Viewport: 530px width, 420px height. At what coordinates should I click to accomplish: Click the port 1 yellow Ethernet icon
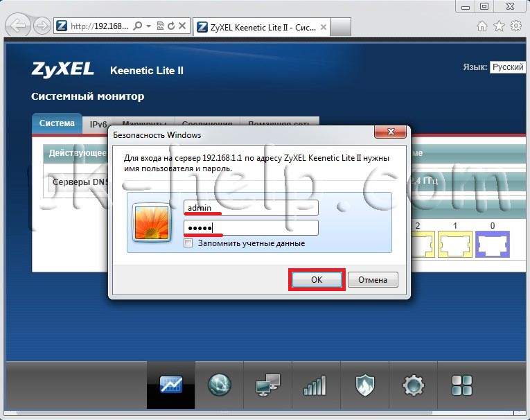click(455, 244)
